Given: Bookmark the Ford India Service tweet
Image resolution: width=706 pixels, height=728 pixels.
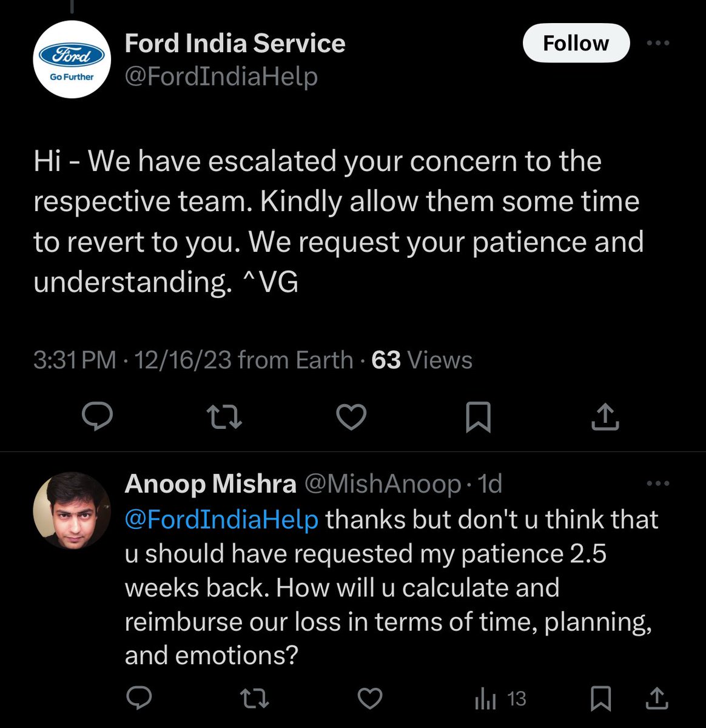Looking at the screenshot, I should [478, 418].
